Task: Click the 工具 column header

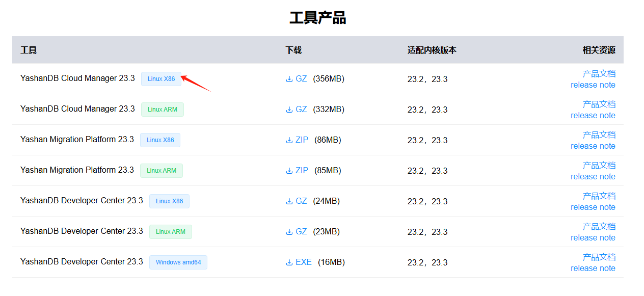Action: click(x=29, y=50)
